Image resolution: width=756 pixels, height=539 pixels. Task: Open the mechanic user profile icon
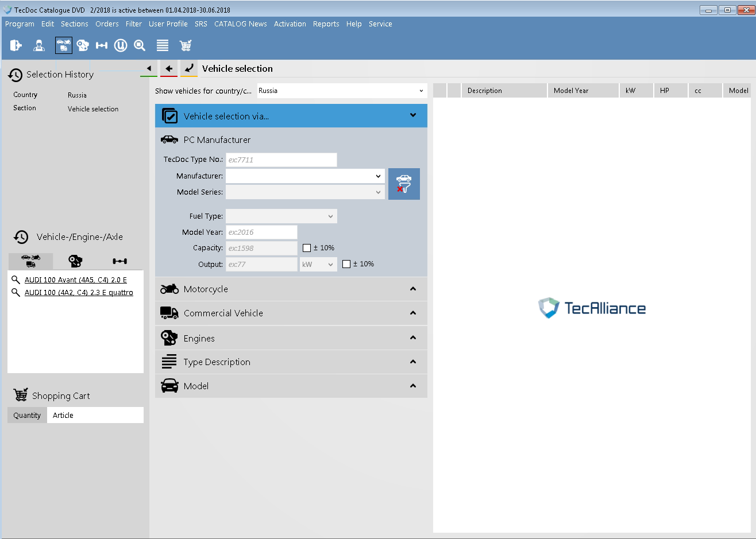pos(39,45)
